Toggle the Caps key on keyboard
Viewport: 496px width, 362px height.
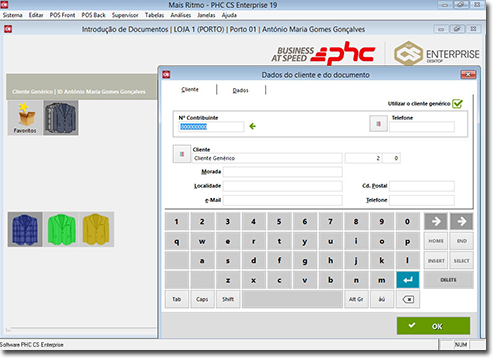click(202, 299)
